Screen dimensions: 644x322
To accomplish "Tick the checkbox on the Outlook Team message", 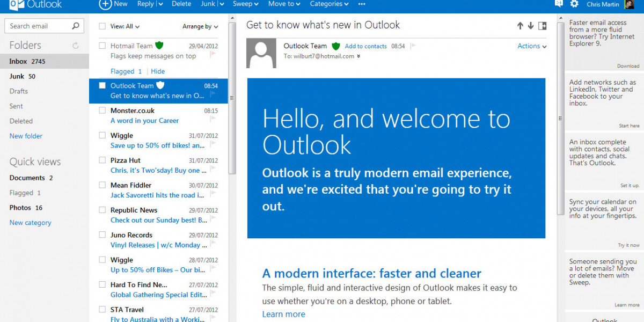I will 102,85.
